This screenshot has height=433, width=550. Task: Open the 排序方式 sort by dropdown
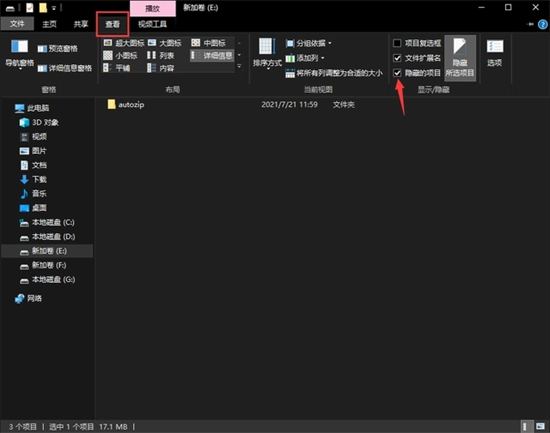pos(267,54)
